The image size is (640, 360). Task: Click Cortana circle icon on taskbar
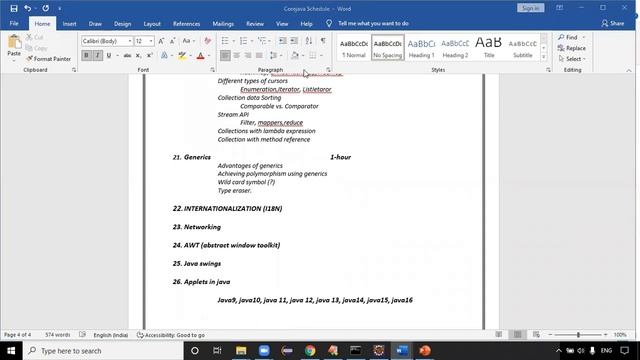(x=195, y=351)
